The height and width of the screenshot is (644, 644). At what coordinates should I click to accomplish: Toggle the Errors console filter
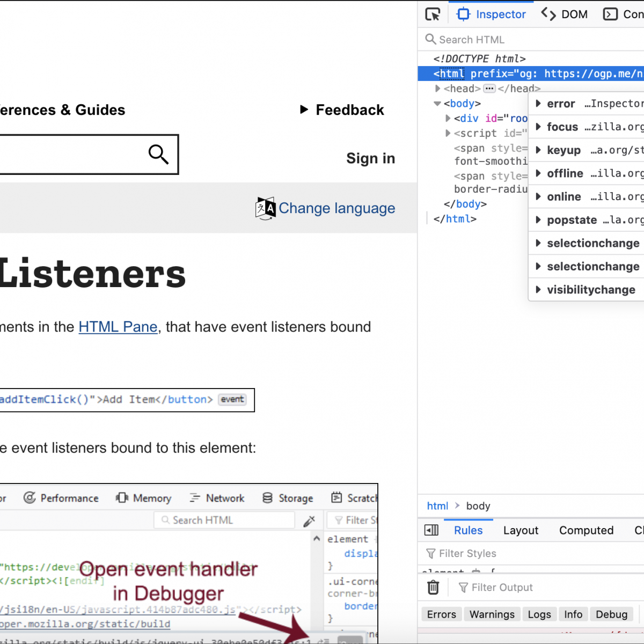(441, 614)
